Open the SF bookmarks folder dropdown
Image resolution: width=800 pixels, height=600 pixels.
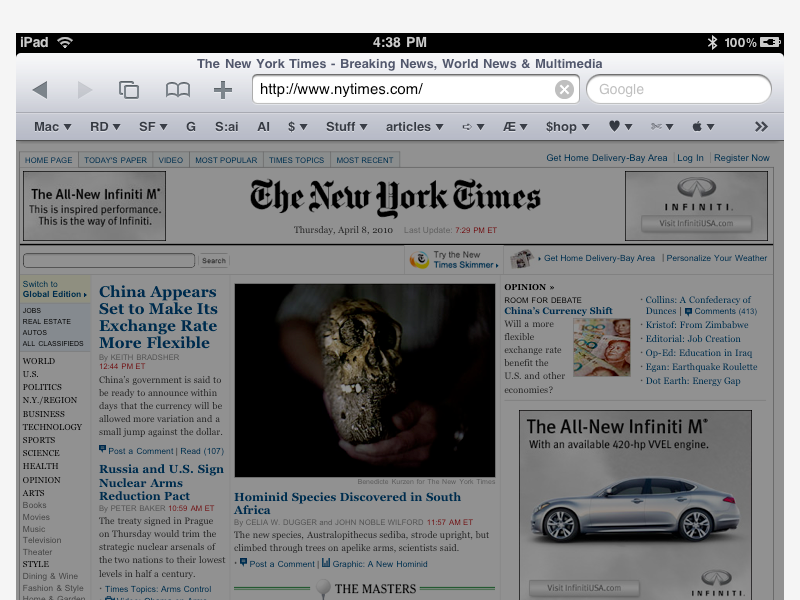coord(153,127)
